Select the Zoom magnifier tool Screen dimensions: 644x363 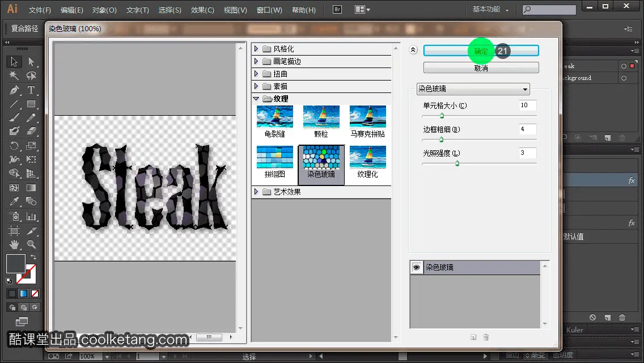31,244
